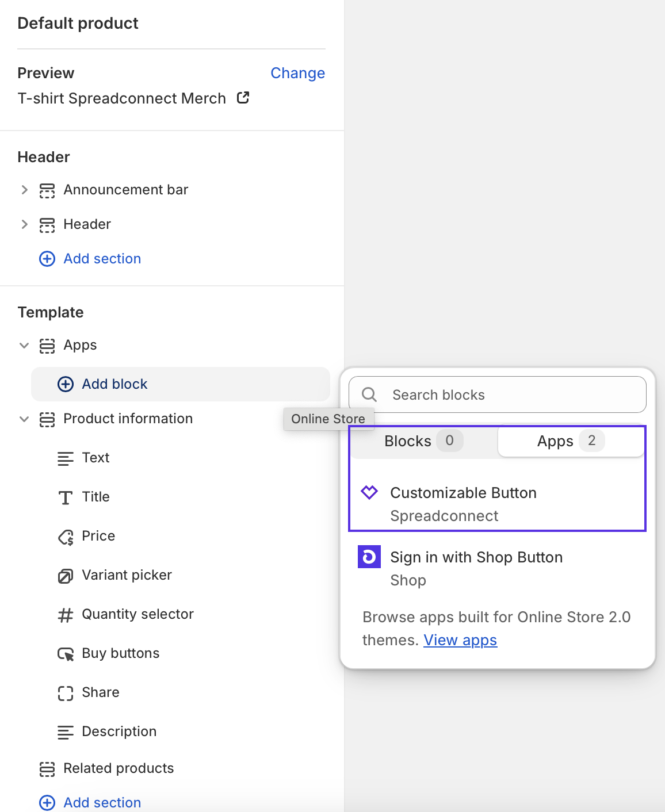This screenshot has height=812, width=665.
Task: Click the Header section icon
Action: [x=47, y=225]
